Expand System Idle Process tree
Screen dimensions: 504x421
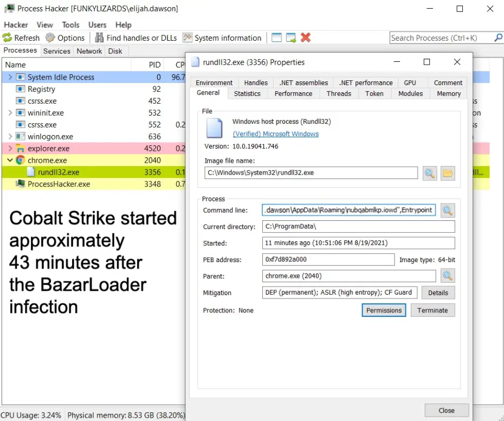[10, 77]
